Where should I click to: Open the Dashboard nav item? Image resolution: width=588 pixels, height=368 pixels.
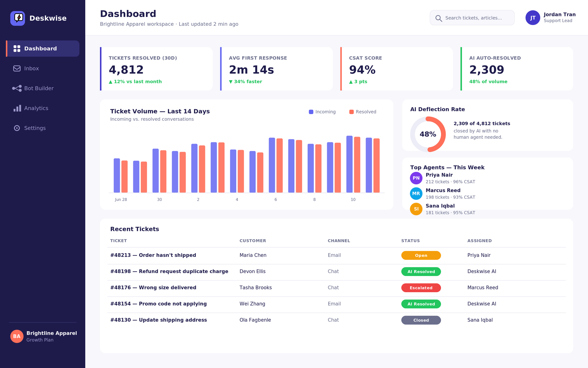[x=43, y=49]
